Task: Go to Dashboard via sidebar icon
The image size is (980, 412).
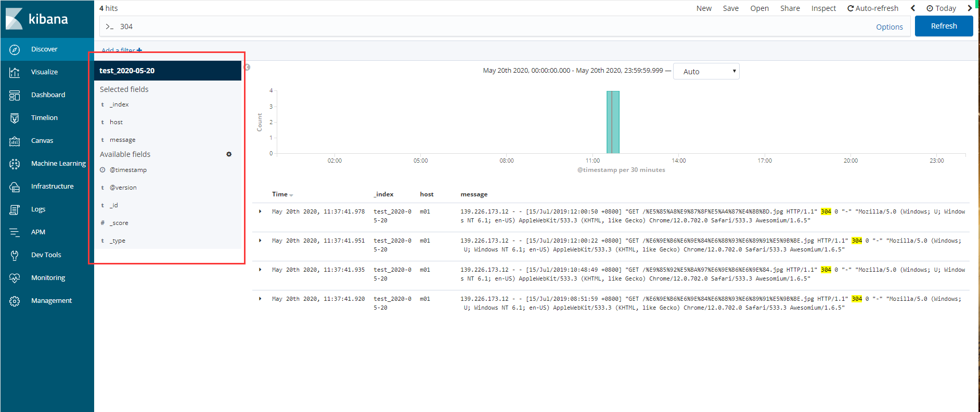Action: pos(15,95)
